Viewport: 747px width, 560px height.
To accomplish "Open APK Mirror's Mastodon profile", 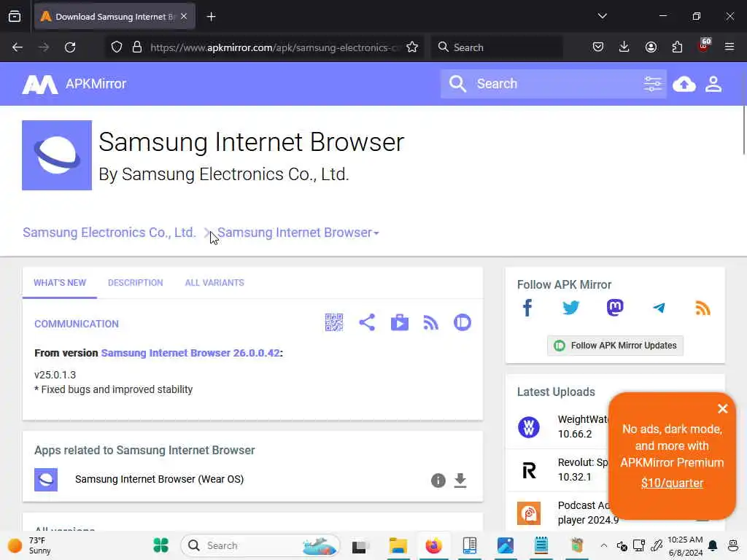I will (615, 308).
